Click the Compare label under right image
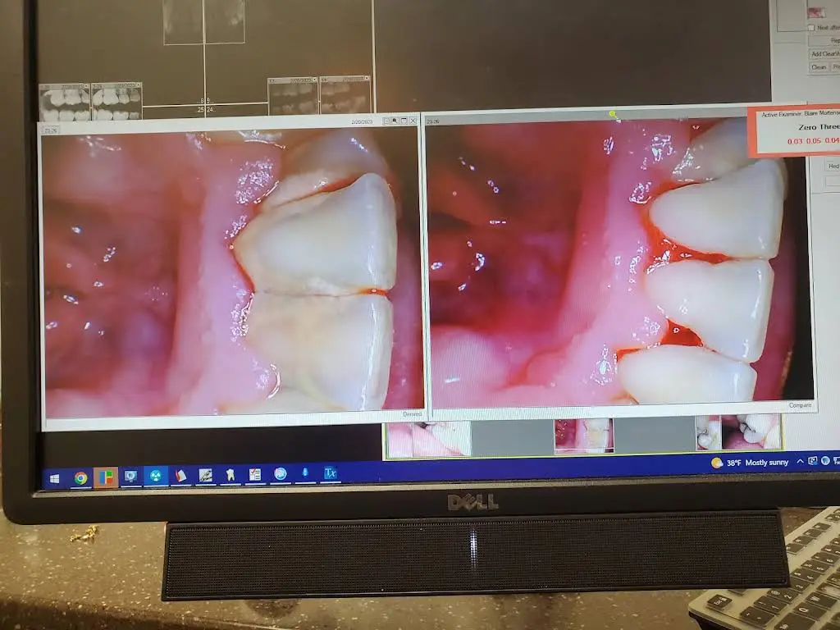The height and width of the screenshot is (630, 840). point(800,405)
